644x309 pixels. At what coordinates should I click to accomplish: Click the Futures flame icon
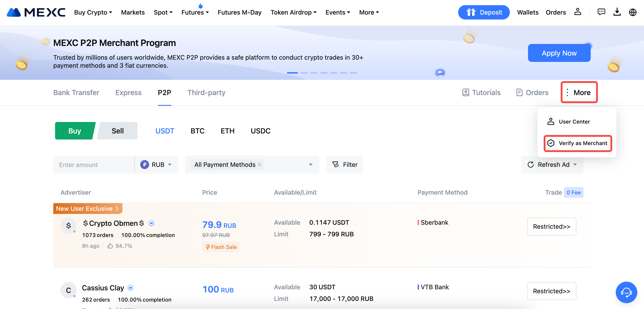click(200, 6)
